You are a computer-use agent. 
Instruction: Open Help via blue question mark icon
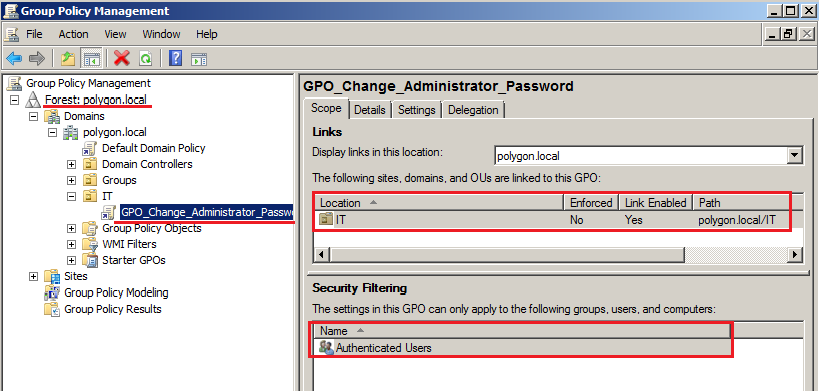(176, 58)
